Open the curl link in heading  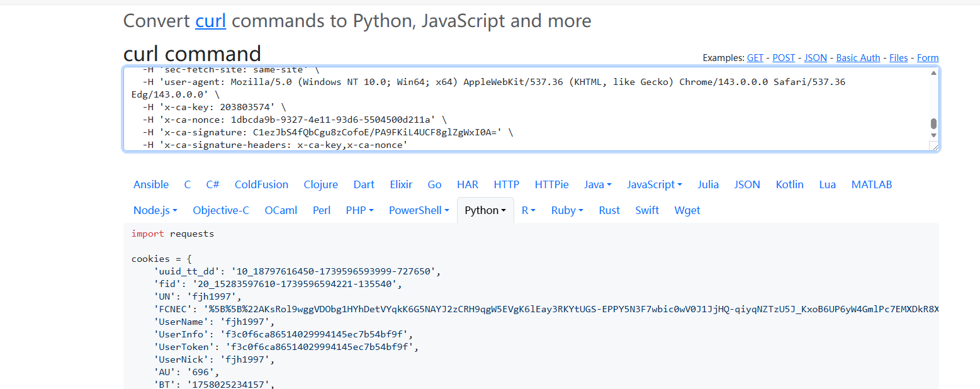click(210, 21)
